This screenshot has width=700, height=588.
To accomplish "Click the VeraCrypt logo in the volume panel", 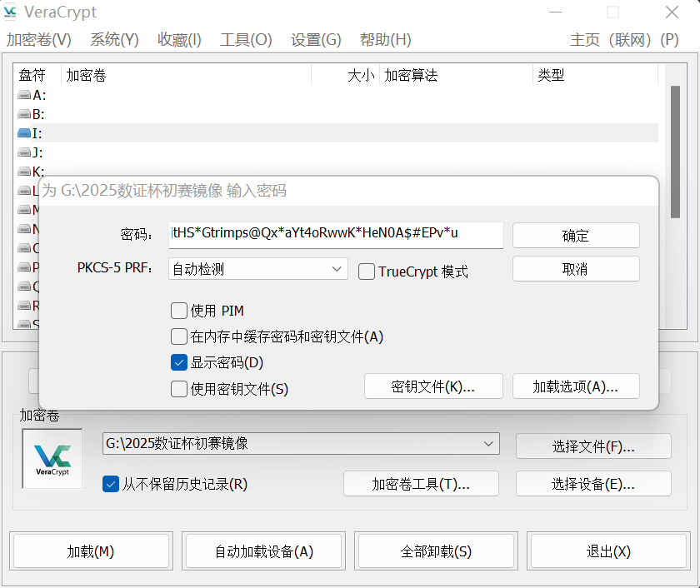I will click(52, 458).
